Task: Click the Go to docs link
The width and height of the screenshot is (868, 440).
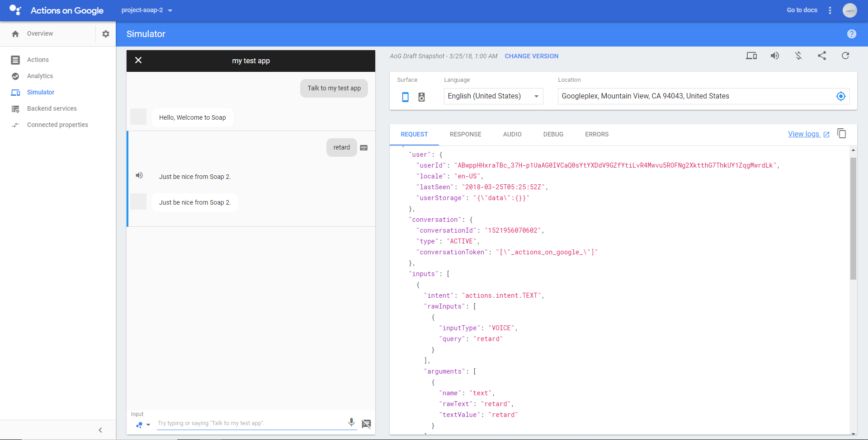Action: [802, 10]
